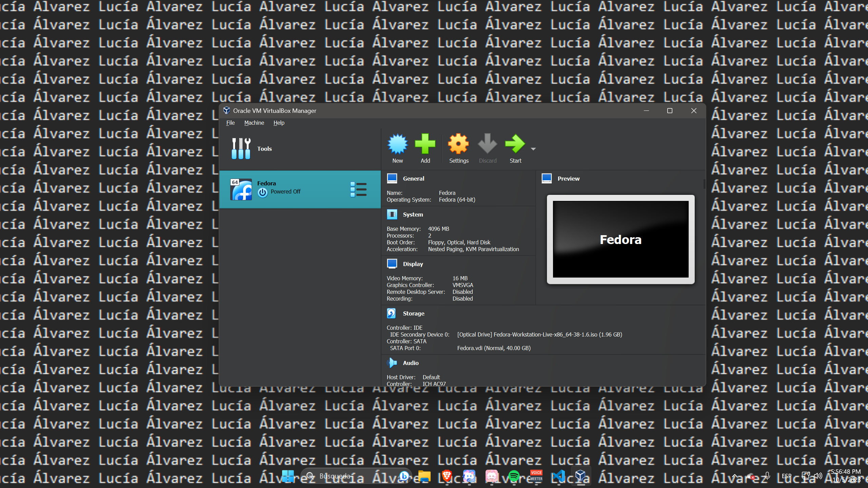Viewport: 868px width, 488px height.
Task: Click the Audio section speaker icon
Action: (392, 363)
